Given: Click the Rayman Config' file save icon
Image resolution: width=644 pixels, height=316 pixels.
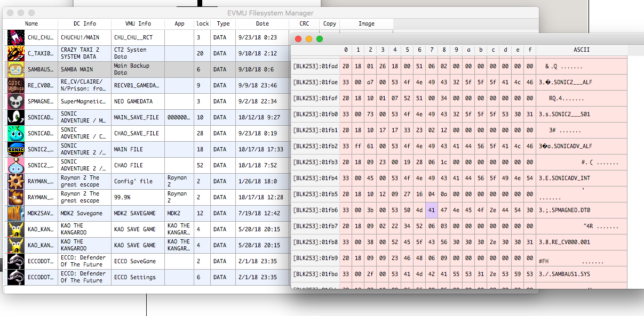Looking at the screenshot, I should click(x=16, y=181).
